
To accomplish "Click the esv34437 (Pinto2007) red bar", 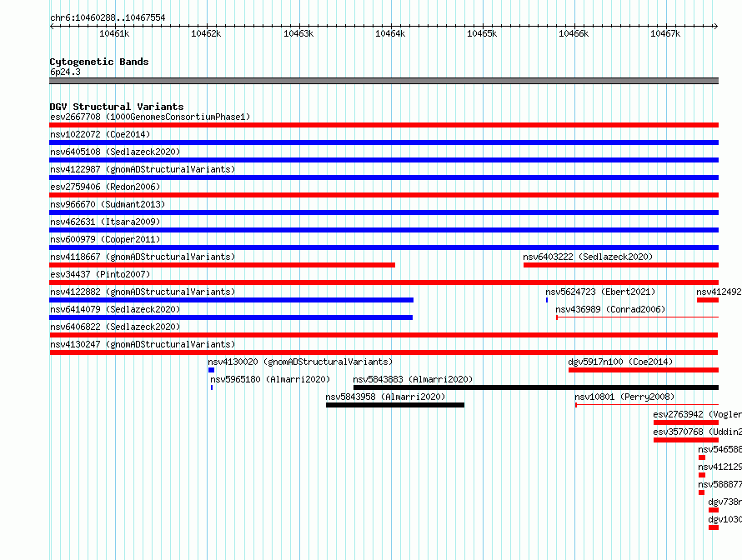I will click(384, 282).
